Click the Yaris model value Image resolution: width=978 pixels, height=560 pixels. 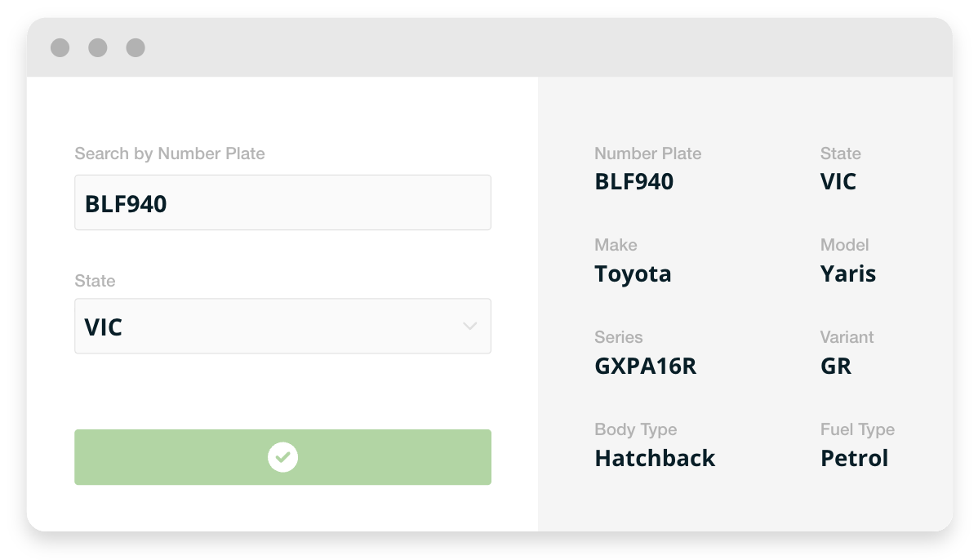click(x=847, y=273)
